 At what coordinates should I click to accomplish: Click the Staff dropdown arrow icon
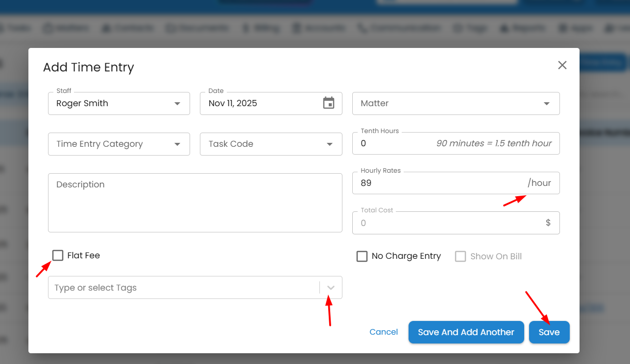177,104
